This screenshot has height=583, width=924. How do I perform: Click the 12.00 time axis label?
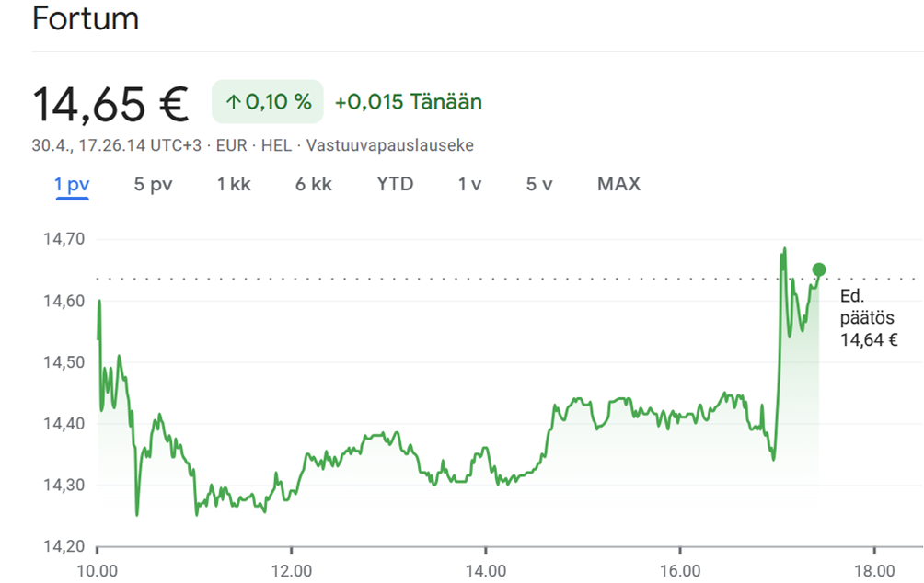[291, 571]
